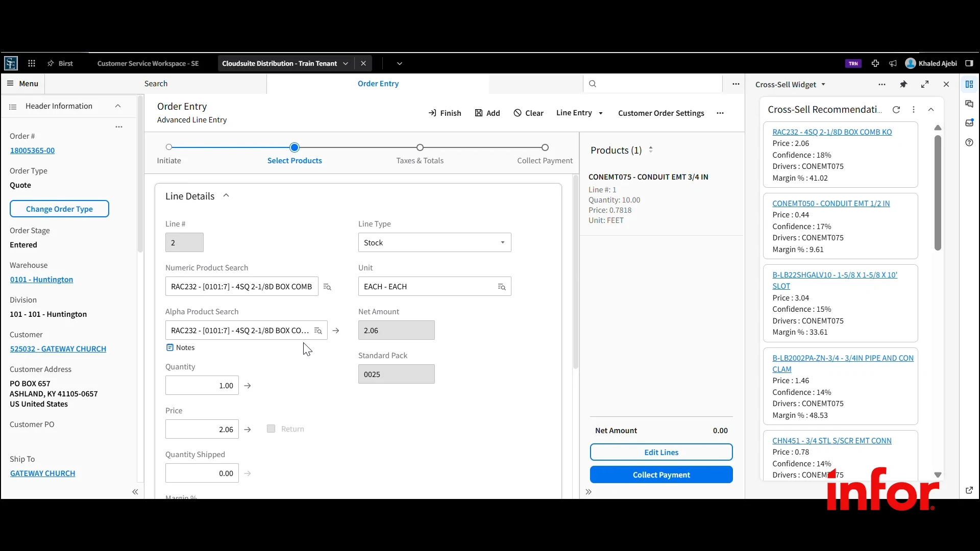This screenshot has width=980, height=551.
Task: Click the Collect Payment step circle
Action: (545, 147)
